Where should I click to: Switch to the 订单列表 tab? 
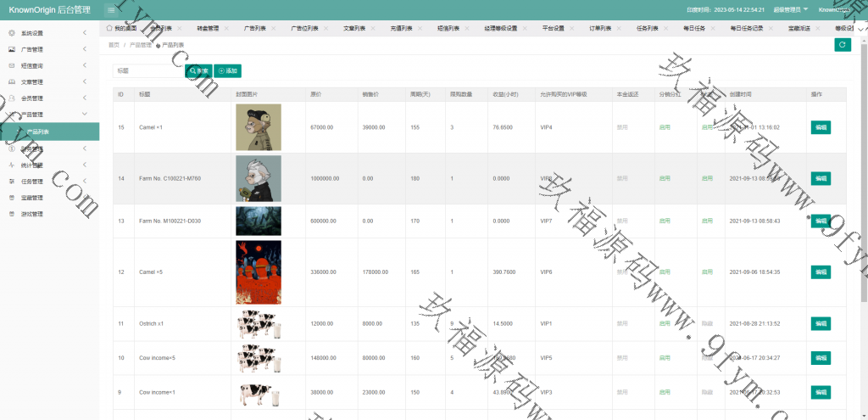pyautogui.click(x=600, y=28)
